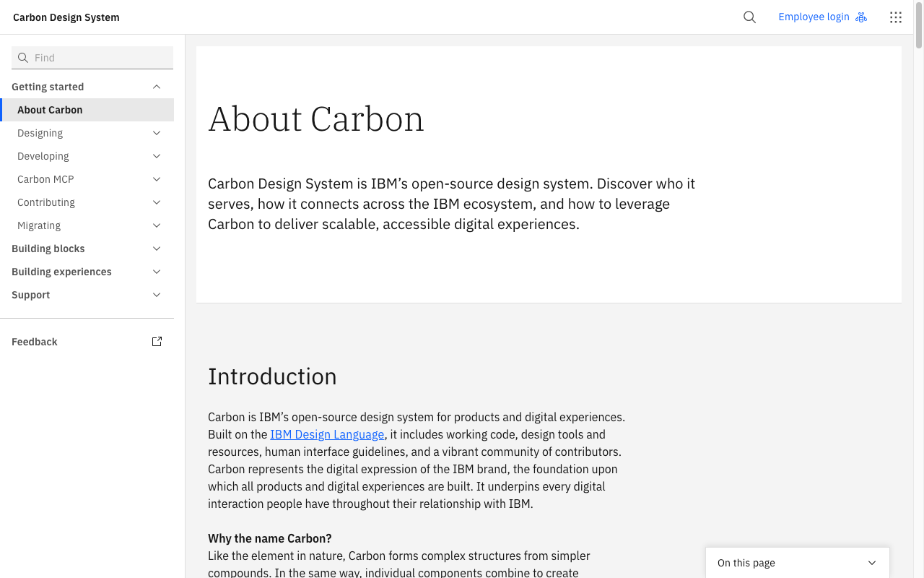Go to Carbon Design System home
Viewport: 924px width, 578px height.
point(66,17)
